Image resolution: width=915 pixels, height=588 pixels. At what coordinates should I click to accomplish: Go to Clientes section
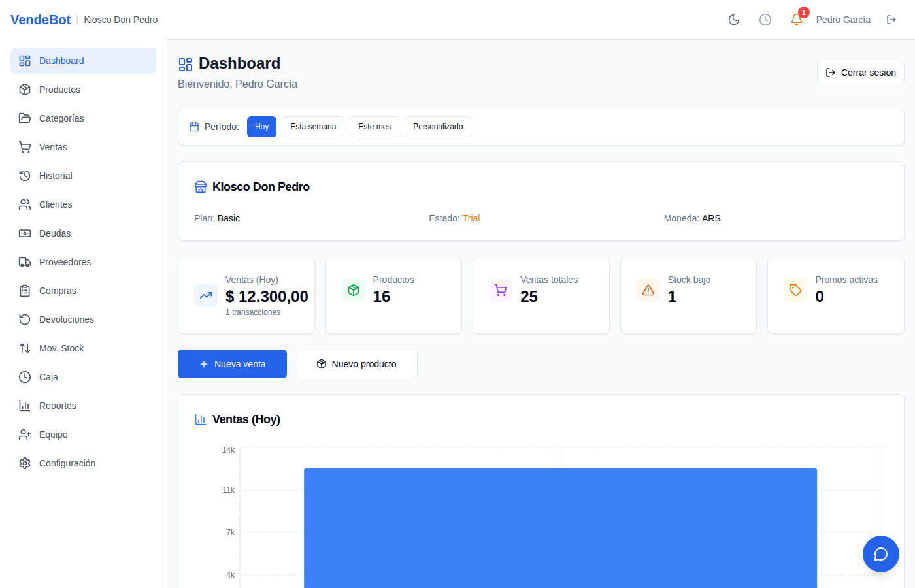pyautogui.click(x=83, y=204)
